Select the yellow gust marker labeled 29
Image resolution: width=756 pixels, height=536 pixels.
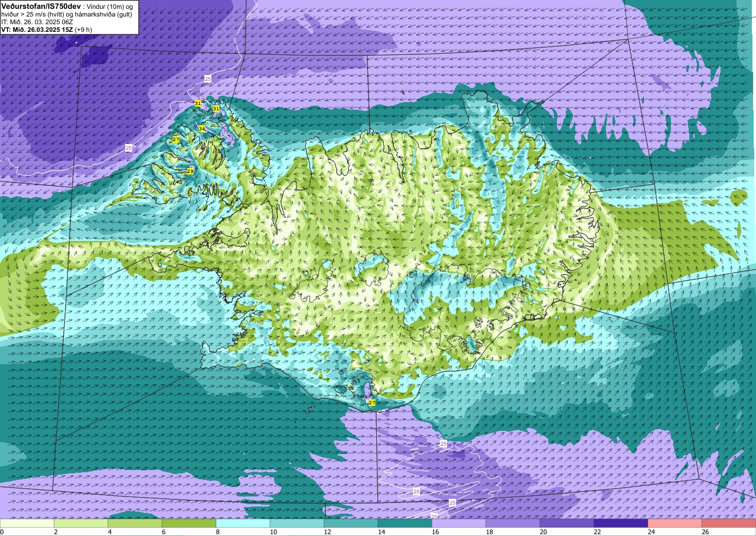click(x=190, y=171)
